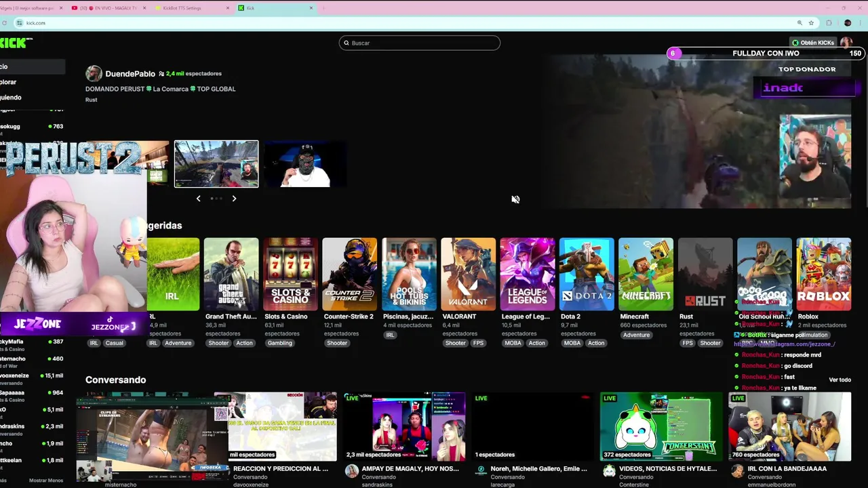Open the Roblox category card

(x=823, y=274)
